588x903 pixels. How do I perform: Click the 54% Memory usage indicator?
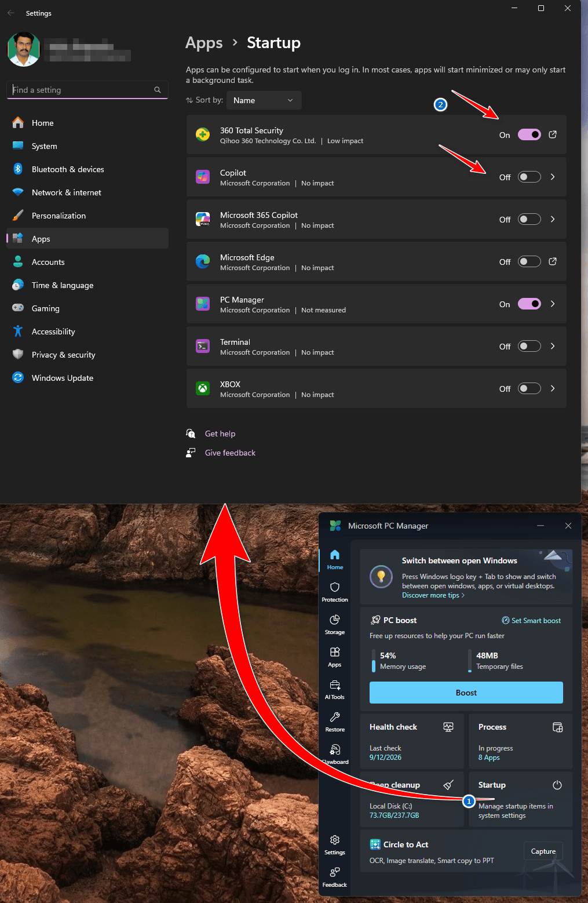click(400, 661)
